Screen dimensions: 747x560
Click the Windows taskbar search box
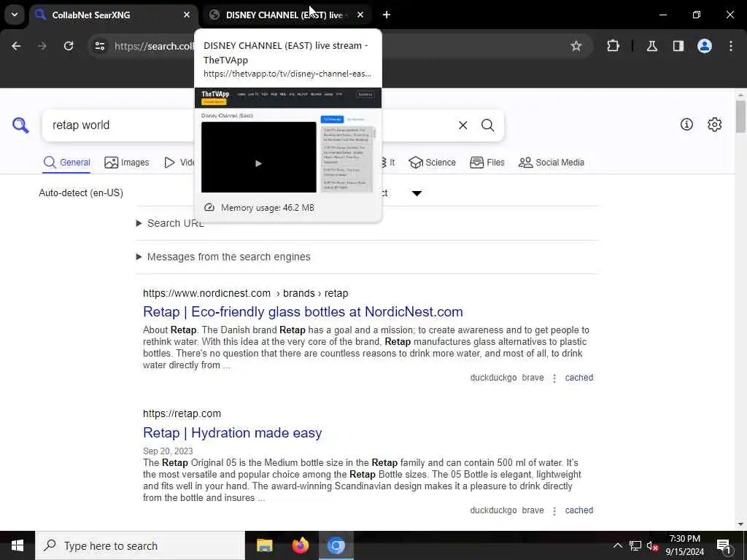pos(140,545)
